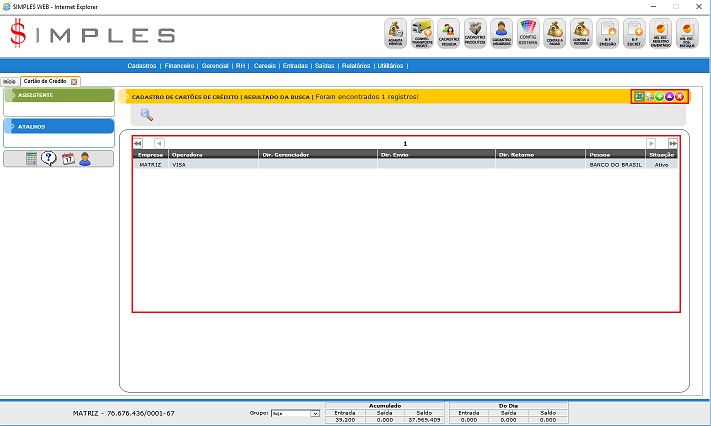Image resolution: width=711 pixels, height=426 pixels.
Task: Open Cadastro Produtos toolbar icon
Action: [x=475, y=33]
